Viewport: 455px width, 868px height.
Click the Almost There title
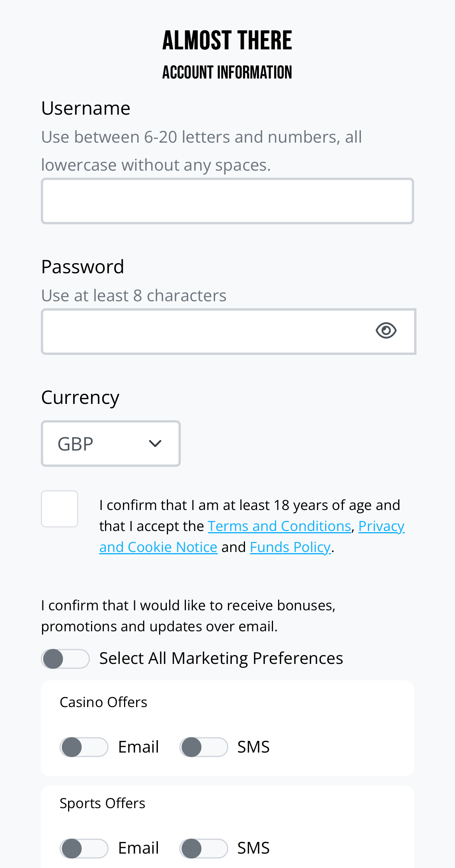pyautogui.click(x=227, y=40)
